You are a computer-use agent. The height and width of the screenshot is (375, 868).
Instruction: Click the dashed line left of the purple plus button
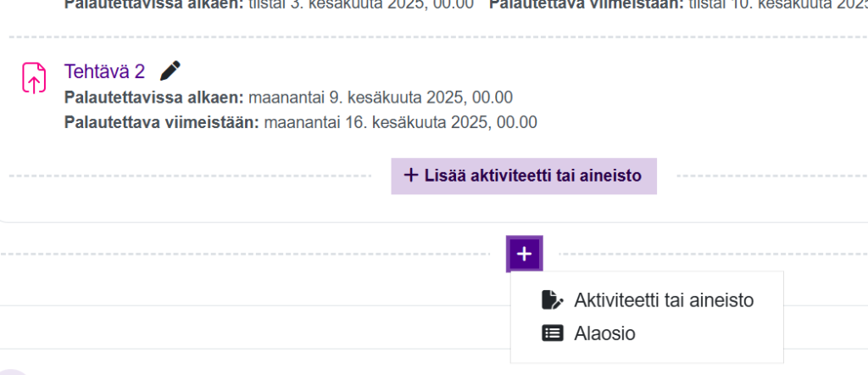(x=246, y=254)
